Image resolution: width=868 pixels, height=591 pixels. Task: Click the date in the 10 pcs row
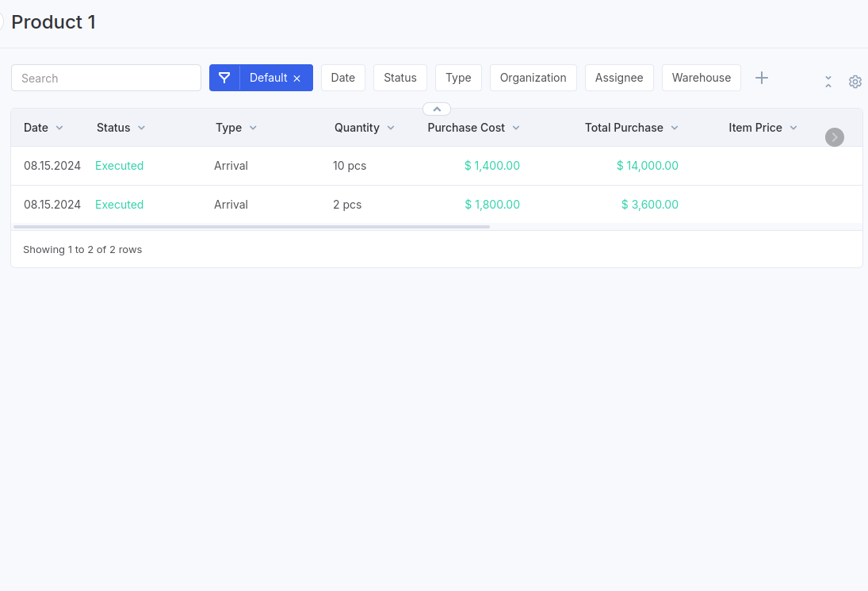tap(52, 166)
